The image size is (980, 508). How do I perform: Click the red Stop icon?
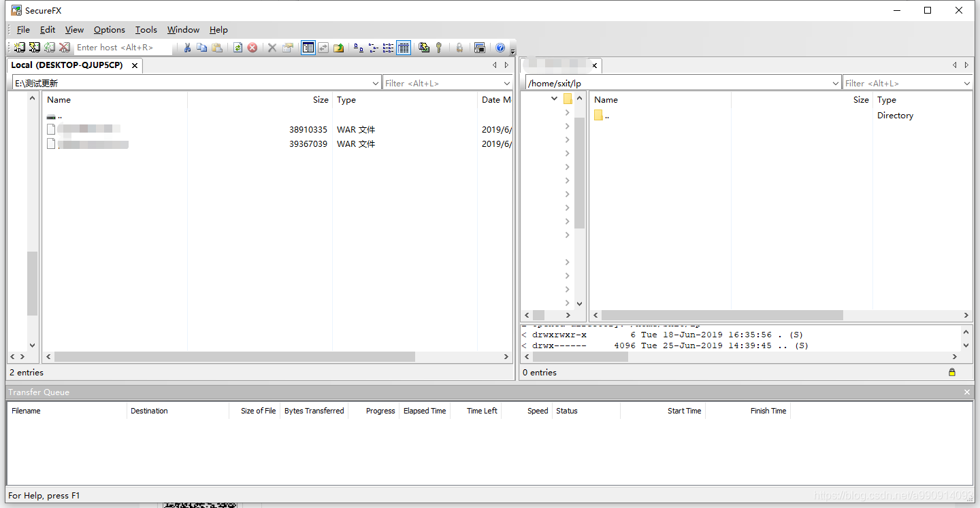point(252,48)
